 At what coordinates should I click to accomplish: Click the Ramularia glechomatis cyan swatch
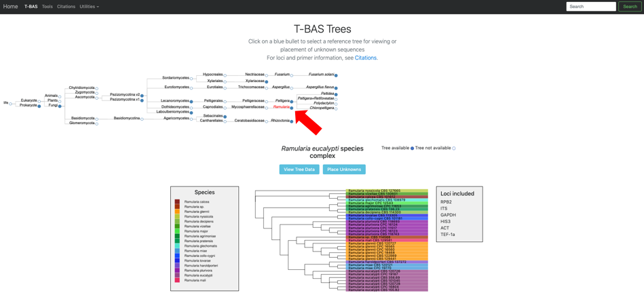pyautogui.click(x=177, y=245)
